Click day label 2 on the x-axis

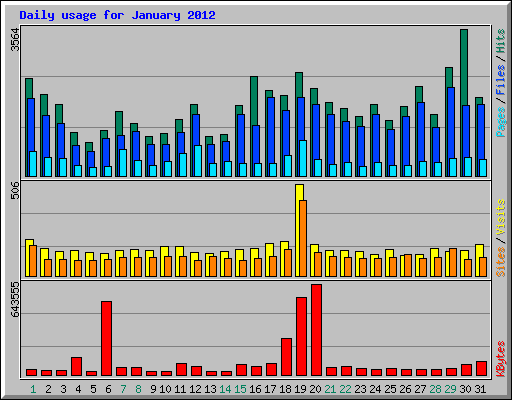(x=48, y=389)
